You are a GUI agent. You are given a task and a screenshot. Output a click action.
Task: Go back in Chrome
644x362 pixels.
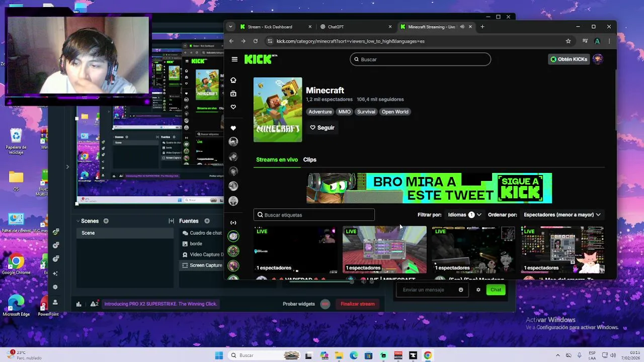tap(231, 41)
